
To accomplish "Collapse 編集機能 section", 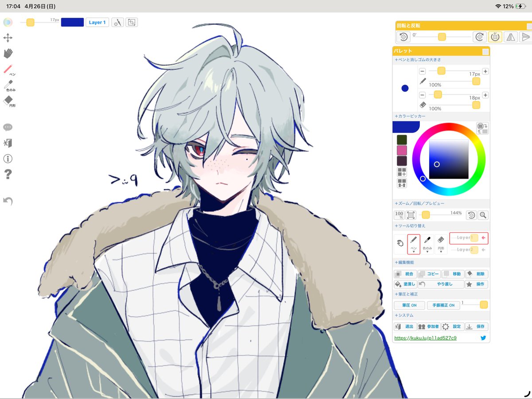I will tap(404, 262).
